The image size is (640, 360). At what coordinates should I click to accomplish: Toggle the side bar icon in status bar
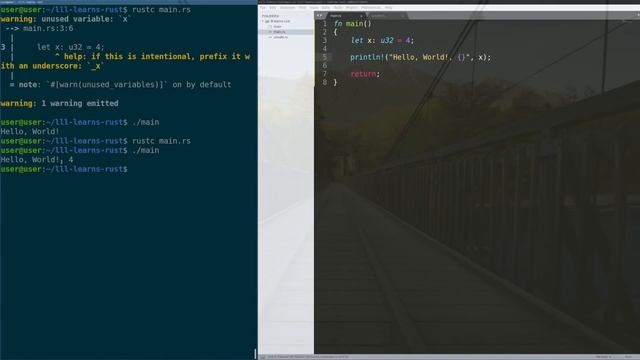point(262,357)
